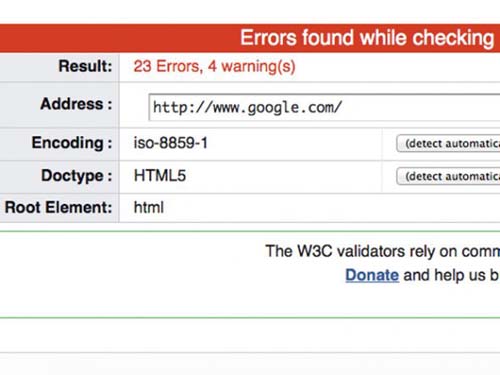Image resolution: width=500 pixels, height=375 pixels.
Task: Select the '23 Errors' result text
Action: (168, 66)
